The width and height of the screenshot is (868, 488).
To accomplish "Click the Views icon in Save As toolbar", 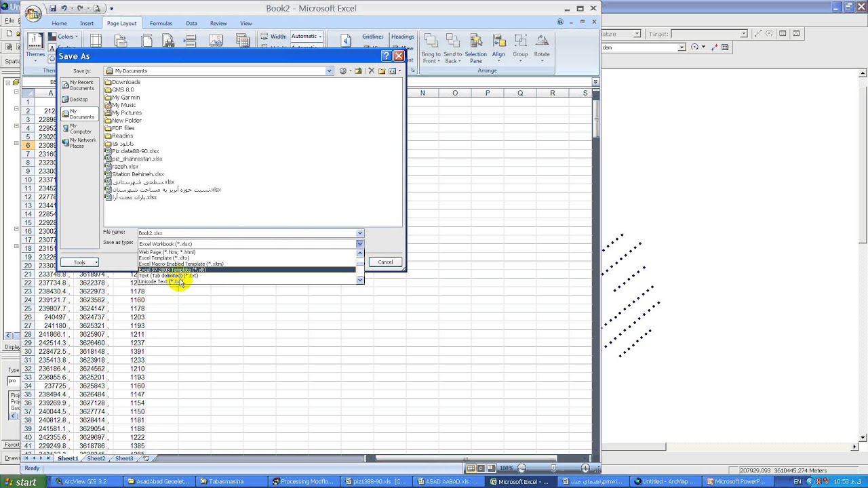I will (393, 70).
